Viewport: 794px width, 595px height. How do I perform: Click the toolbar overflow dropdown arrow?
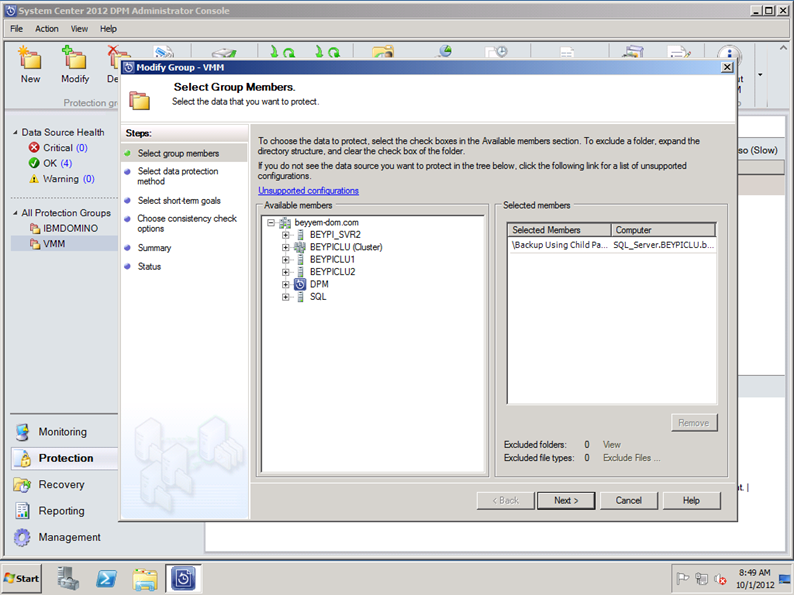[x=760, y=75]
